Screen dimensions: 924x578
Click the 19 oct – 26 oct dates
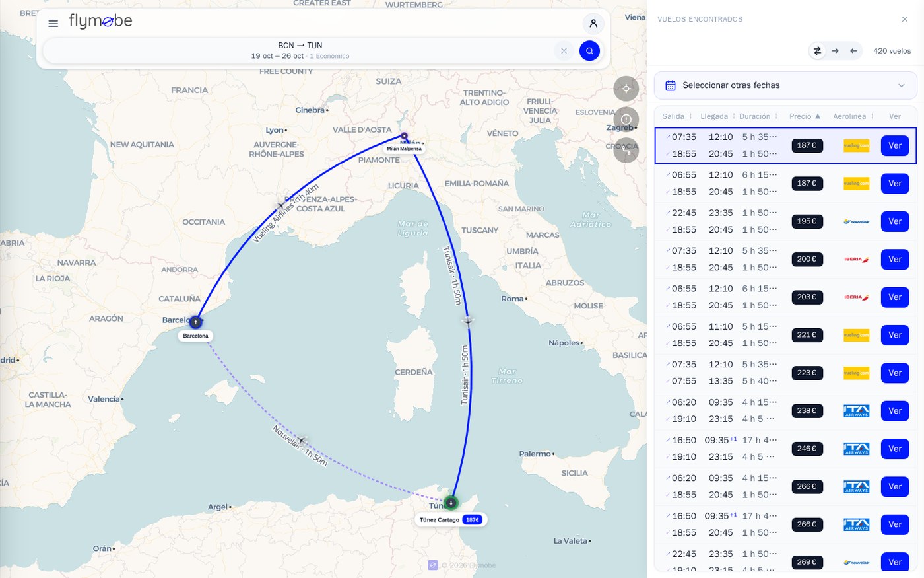point(277,56)
